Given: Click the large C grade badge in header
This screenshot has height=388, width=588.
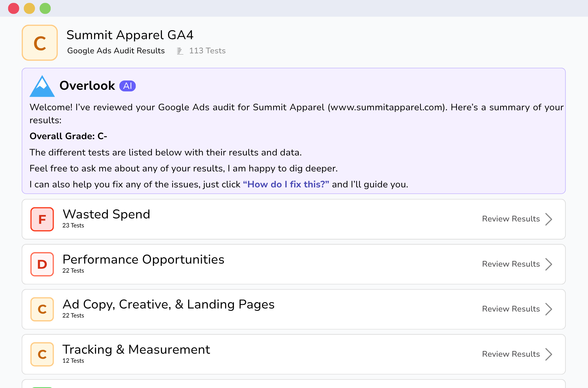Looking at the screenshot, I should coord(40,43).
